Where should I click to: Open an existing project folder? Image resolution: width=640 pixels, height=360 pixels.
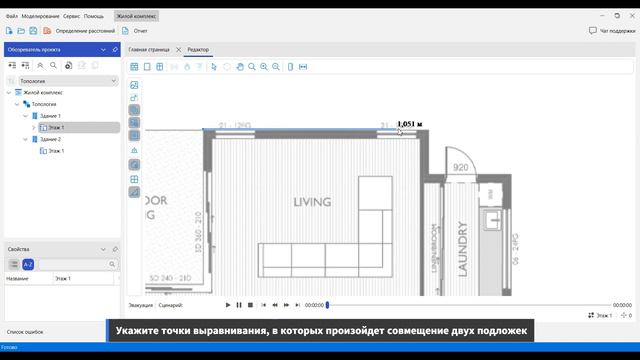(21, 31)
